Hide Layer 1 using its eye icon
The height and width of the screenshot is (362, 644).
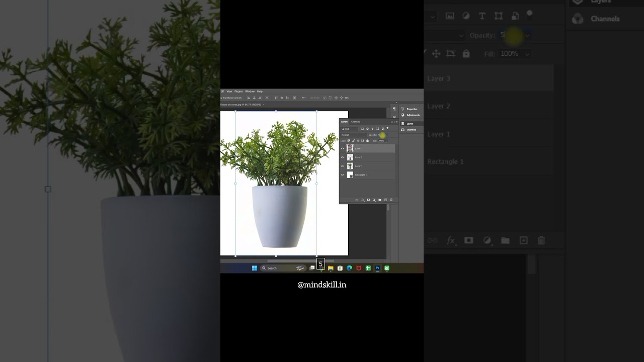[x=342, y=166]
